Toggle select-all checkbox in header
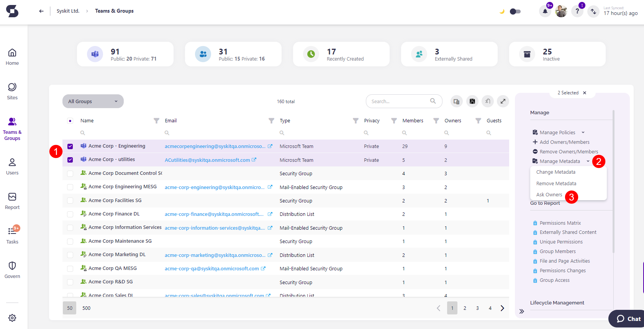 coord(70,121)
